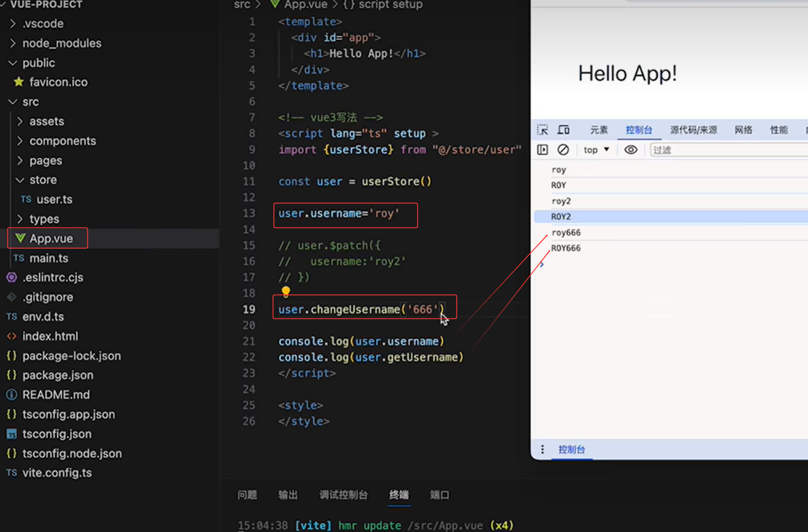Switch to the 控制台 DevTools tab
The height and width of the screenshot is (532, 808).
pyautogui.click(x=639, y=130)
